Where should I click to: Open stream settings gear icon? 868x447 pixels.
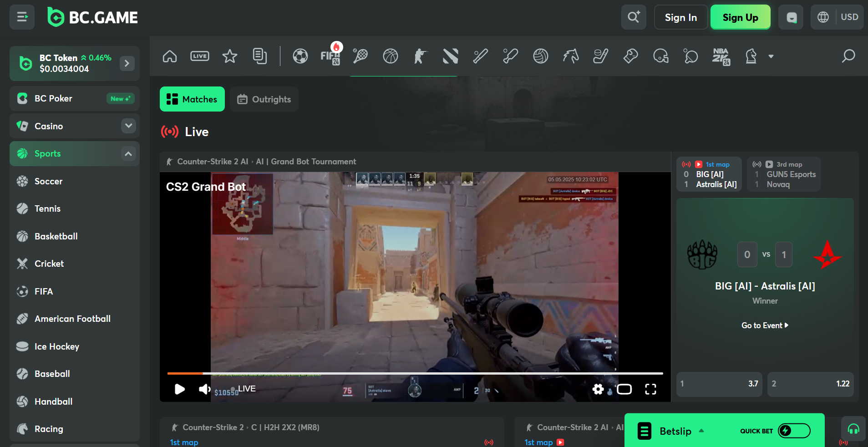click(598, 389)
